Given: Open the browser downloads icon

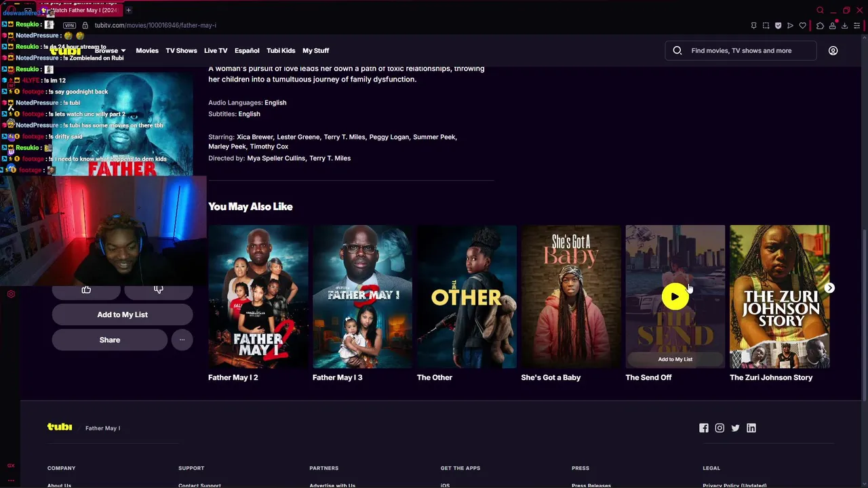Looking at the screenshot, I should tap(845, 26).
